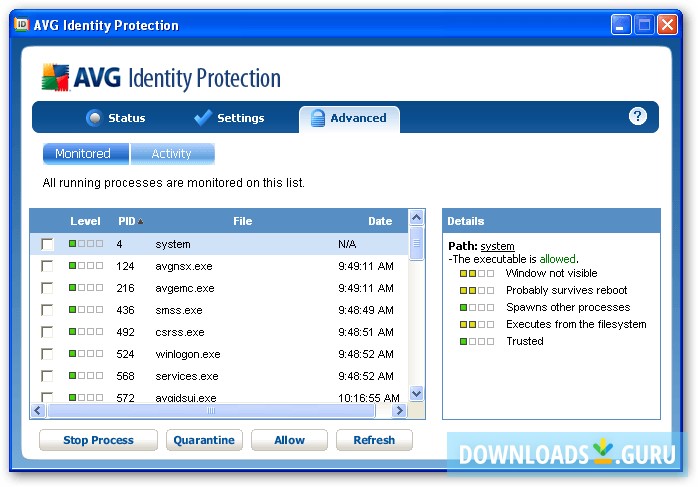Switch to the Status tab

point(116,118)
